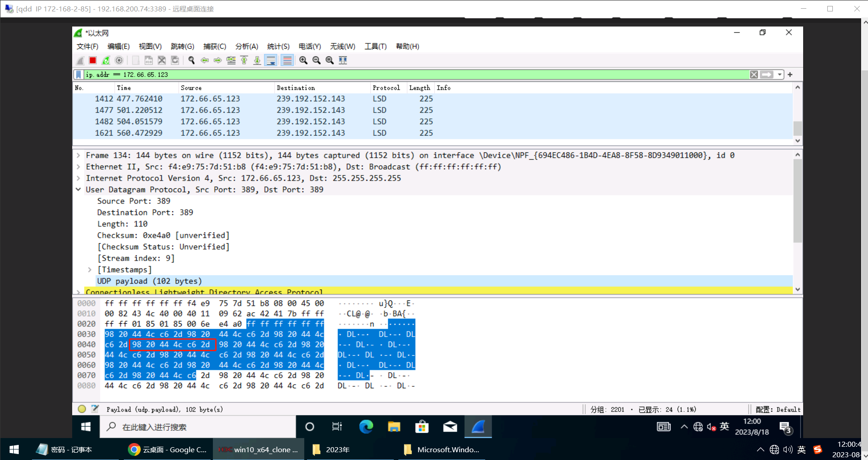Zoom in on the packet list text
Image resolution: width=868 pixels, height=460 pixels.
pyautogui.click(x=303, y=60)
